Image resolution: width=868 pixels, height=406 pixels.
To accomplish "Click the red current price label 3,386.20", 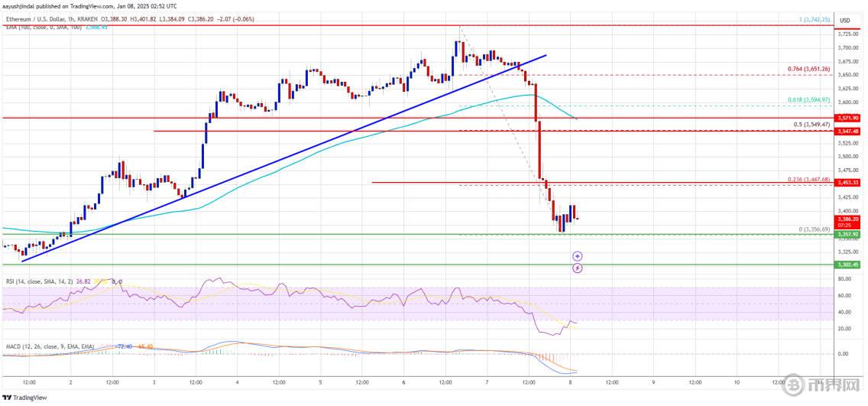I will click(849, 218).
